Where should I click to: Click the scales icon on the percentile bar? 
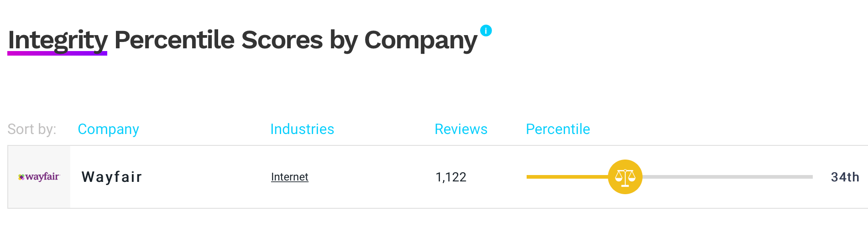tap(625, 177)
